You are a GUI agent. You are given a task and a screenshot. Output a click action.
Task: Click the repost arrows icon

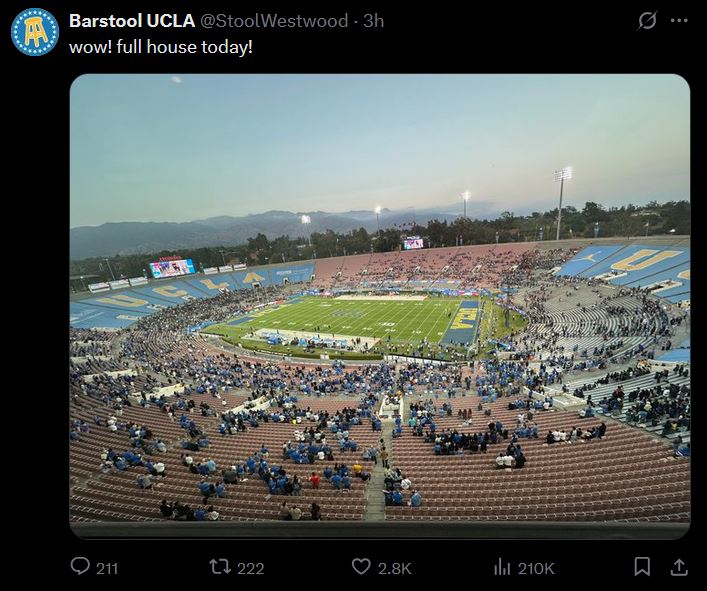220,567
